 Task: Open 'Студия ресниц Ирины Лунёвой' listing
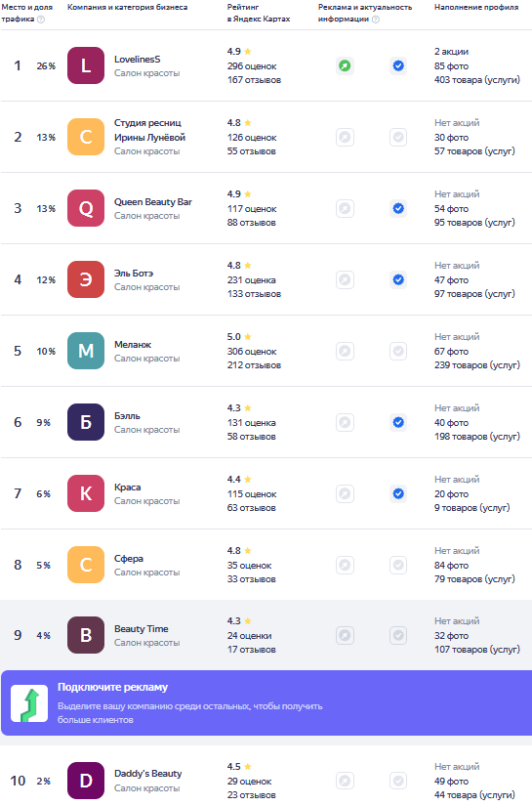coord(149,130)
